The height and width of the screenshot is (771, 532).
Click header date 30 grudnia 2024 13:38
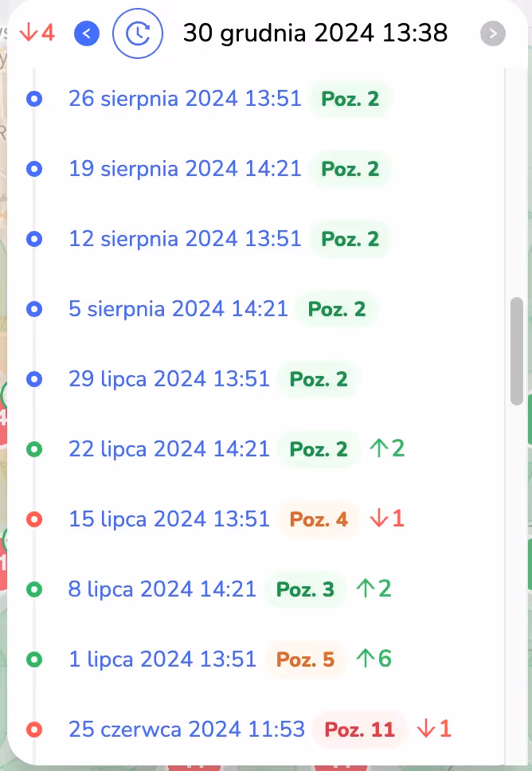[x=315, y=33]
